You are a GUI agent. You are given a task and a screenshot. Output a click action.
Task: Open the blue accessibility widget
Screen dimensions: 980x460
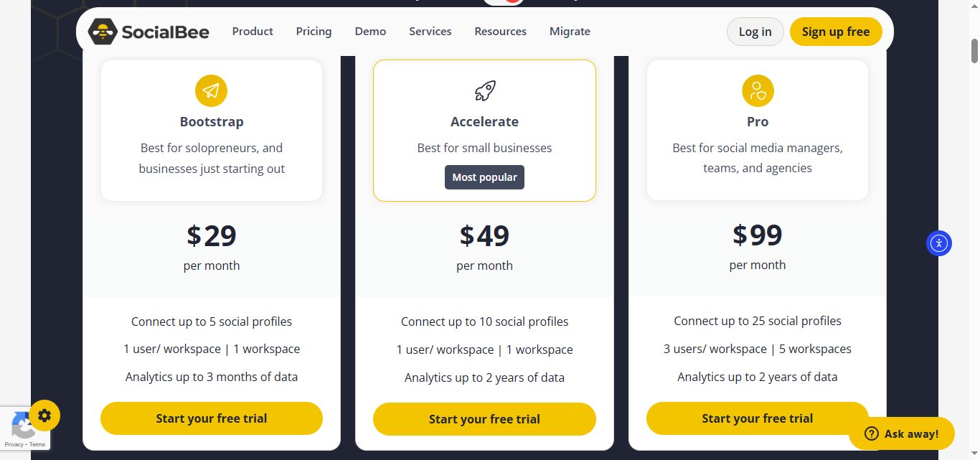click(x=938, y=243)
